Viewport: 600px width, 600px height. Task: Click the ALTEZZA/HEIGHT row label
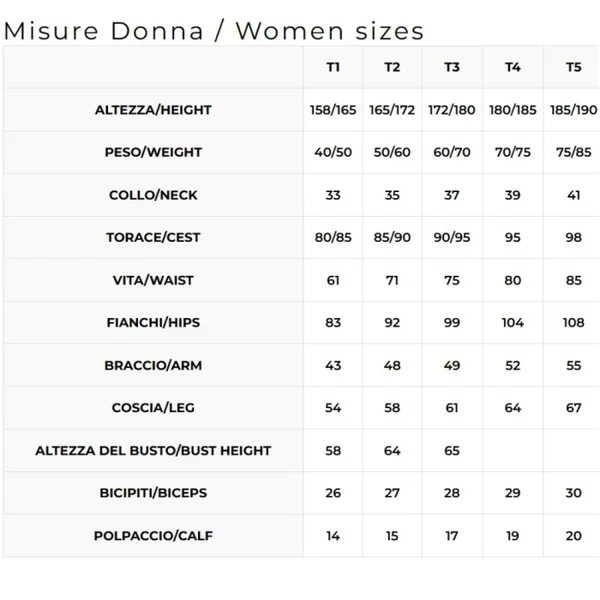coord(154,110)
